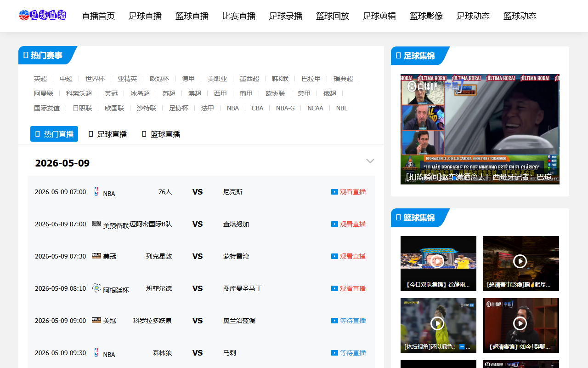This screenshot has height=368, width=588.
Task: Play the 超清集锦 basketball video
Action: click(x=521, y=323)
